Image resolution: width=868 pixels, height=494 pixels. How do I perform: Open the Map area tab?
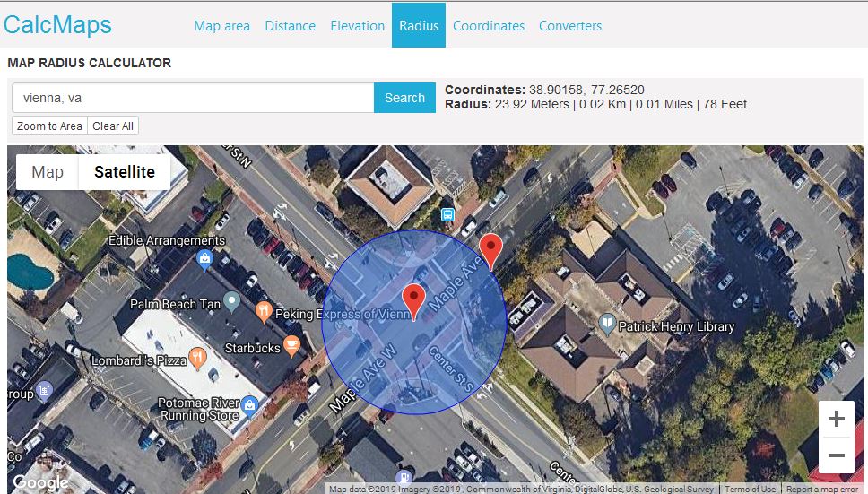click(221, 26)
